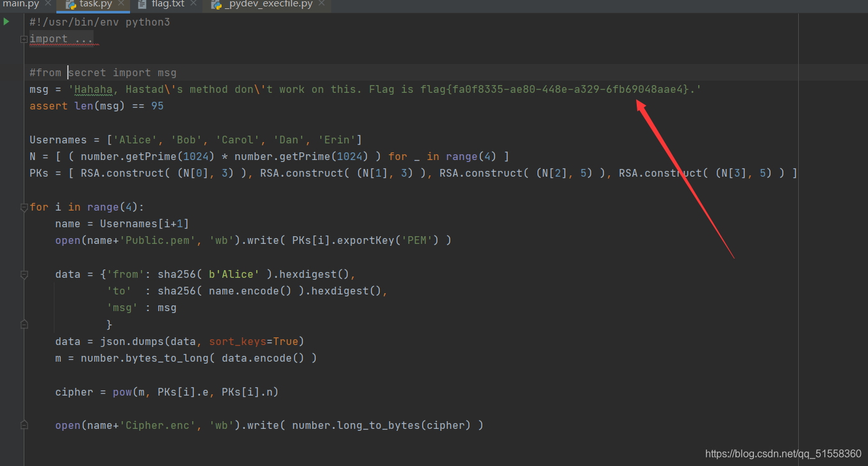Screen dimensions: 868x466
Task: Click the 'msg' dictionary key
Action: click(x=122, y=308)
